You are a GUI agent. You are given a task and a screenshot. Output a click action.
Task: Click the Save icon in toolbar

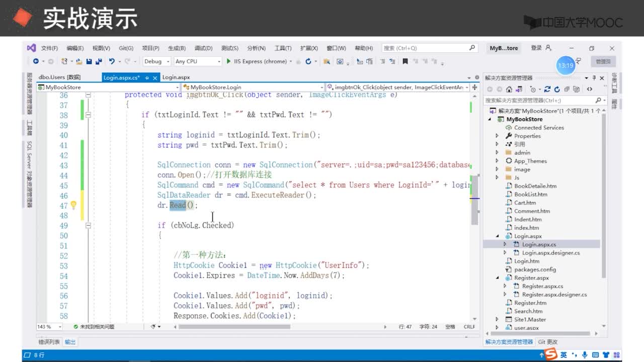tap(89, 61)
